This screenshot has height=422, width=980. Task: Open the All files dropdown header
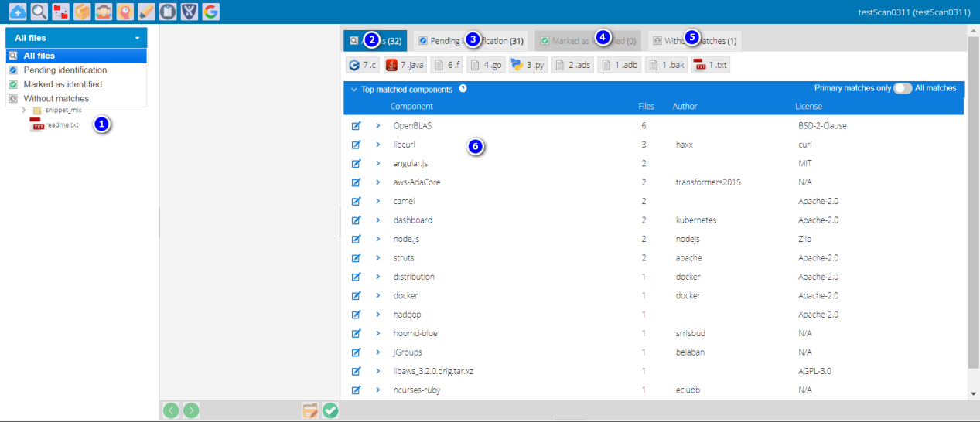pyautogui.click(x=76, y=38)
